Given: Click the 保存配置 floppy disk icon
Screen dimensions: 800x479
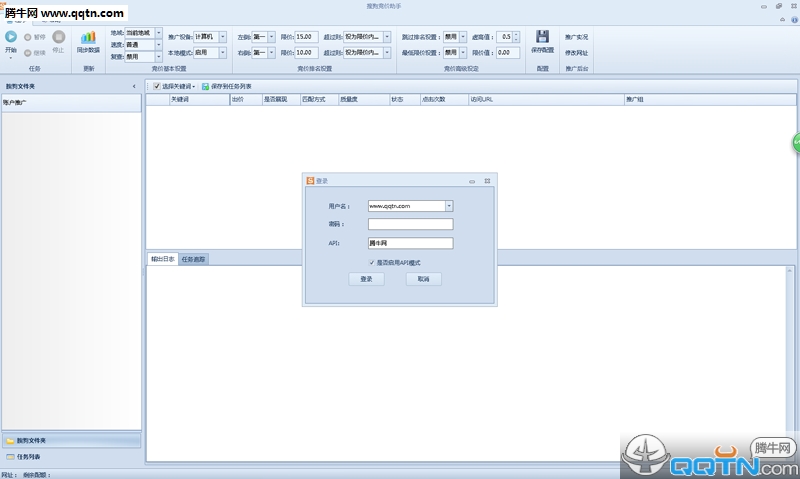Looking at the screenshot, I should tap(542, 36).
